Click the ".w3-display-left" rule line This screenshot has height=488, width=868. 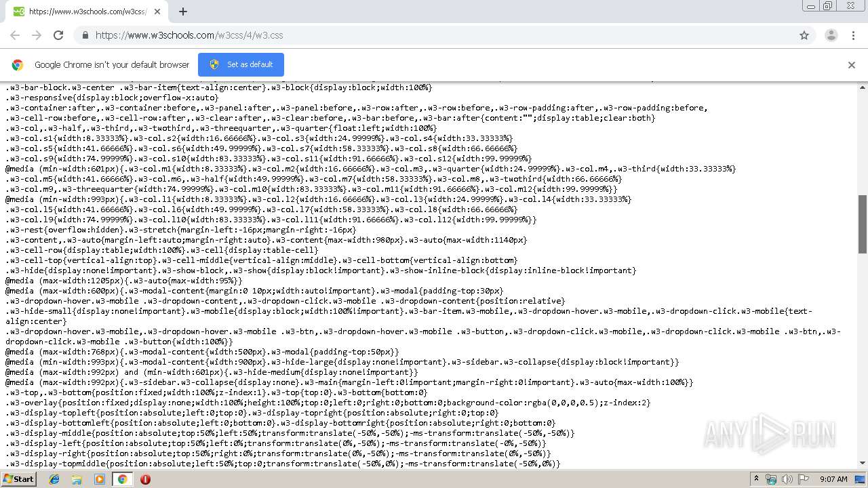click(x=276, y=443)
